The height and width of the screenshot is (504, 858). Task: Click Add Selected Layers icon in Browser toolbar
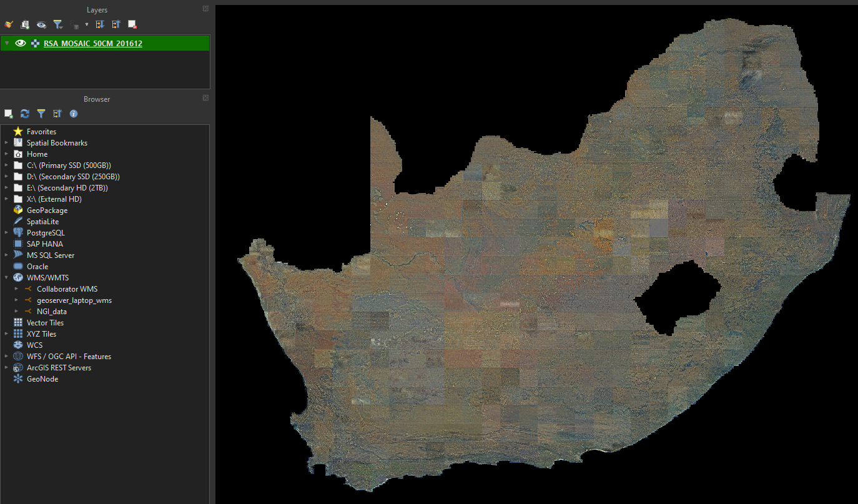(x=8, y=114)
